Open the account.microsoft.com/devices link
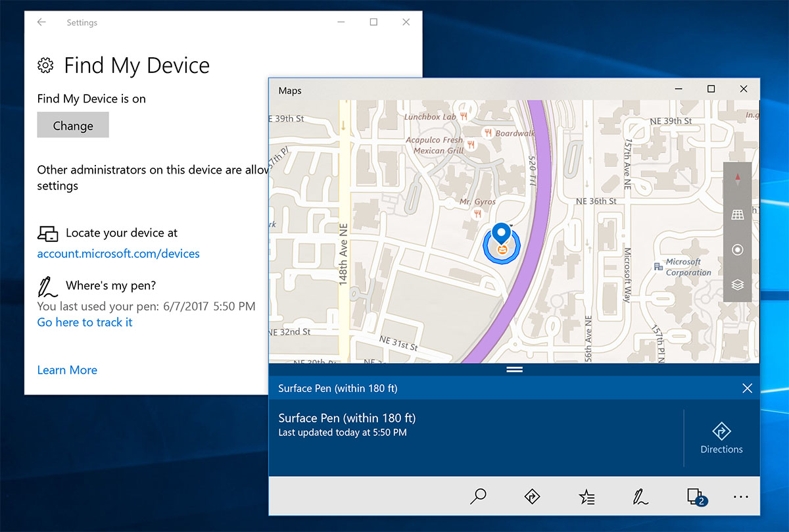789x532 pixels. click(x=118, y=253)
